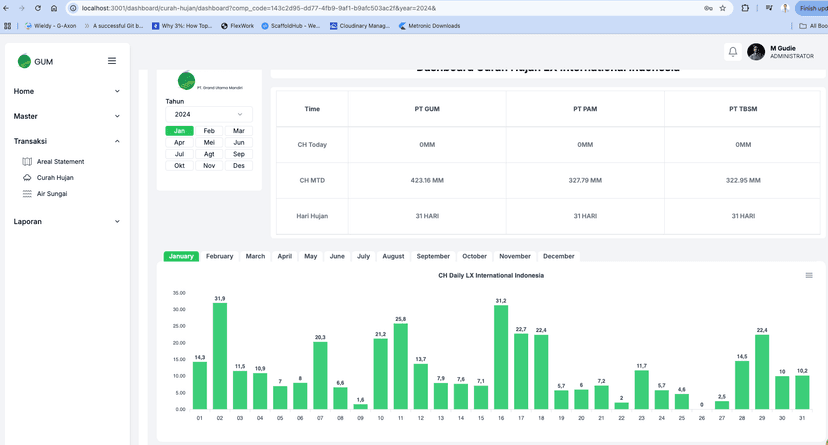Click the Curah Hujan cloud icon
The width and height of the screenshot is (828, 445).
coord(27,177)
